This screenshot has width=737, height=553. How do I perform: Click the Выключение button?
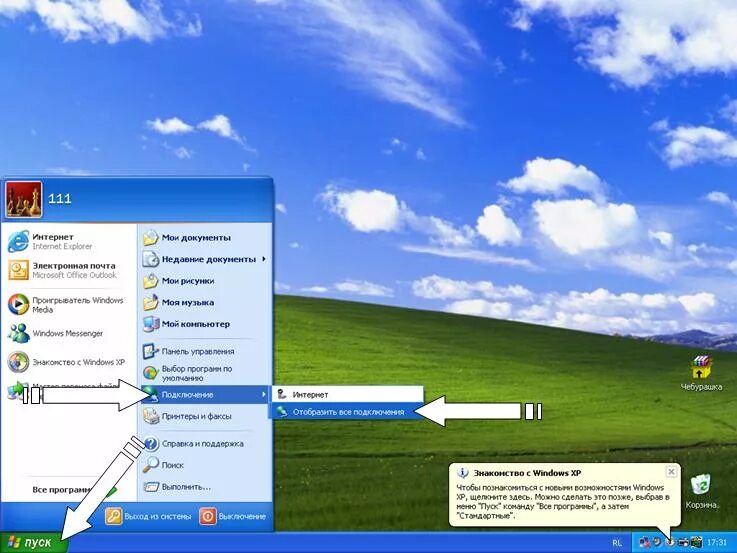233,516
